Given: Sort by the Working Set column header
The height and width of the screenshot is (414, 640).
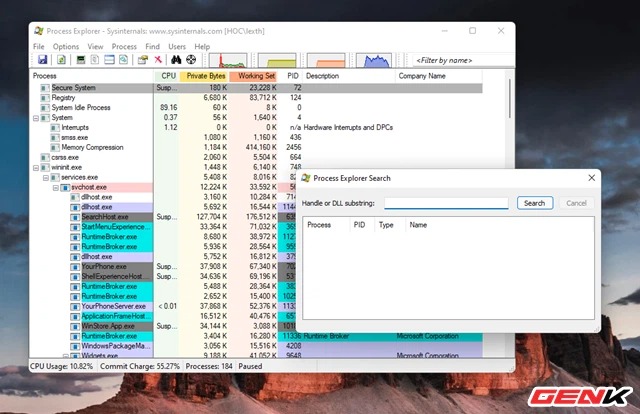Looking at the screenshot, I should pyautogui.click(x=253, y=76).
